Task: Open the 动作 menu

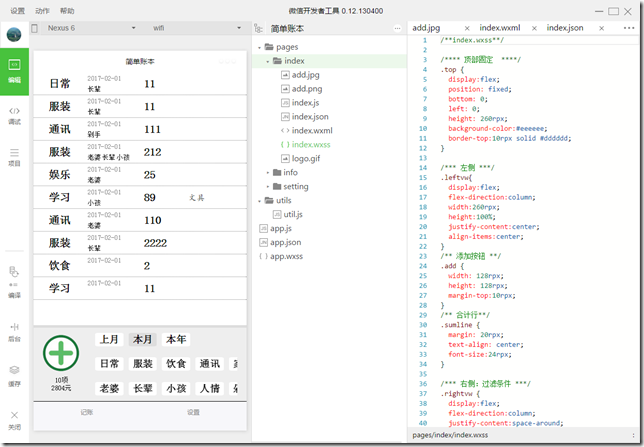Action: [42, 11]
